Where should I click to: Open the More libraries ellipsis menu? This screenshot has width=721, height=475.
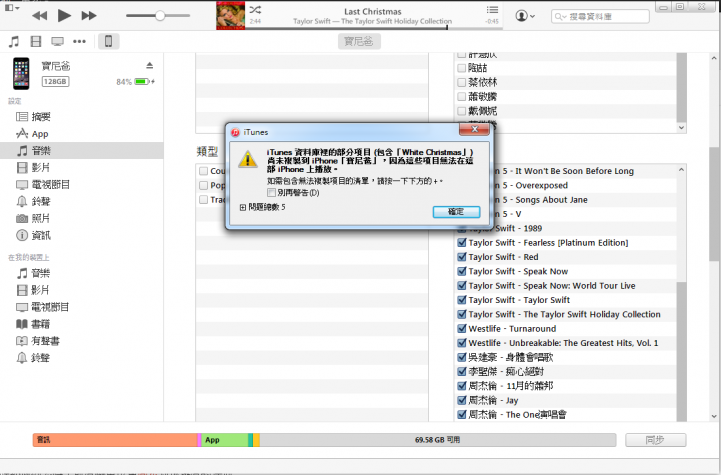(79, 42)
